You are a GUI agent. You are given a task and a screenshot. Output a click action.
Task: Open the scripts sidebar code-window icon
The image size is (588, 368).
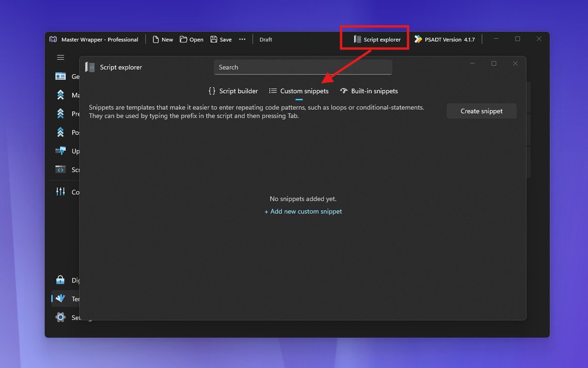click(x=60, y=169)
